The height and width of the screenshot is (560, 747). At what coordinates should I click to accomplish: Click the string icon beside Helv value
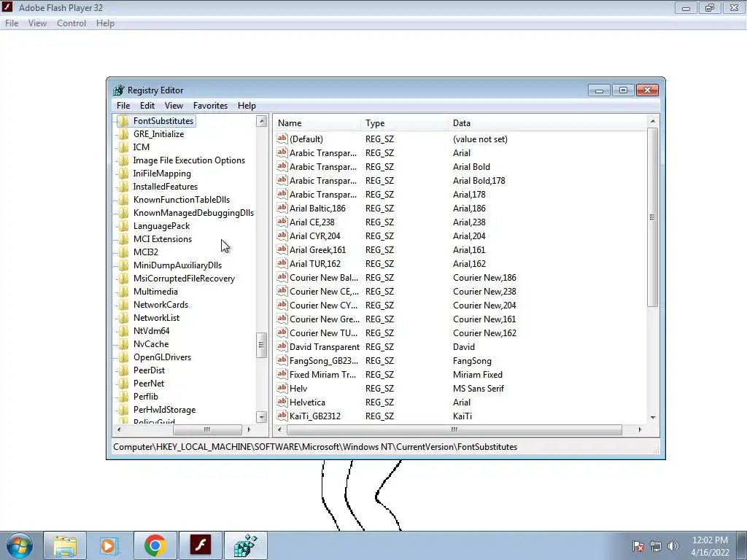pos(282,388)
